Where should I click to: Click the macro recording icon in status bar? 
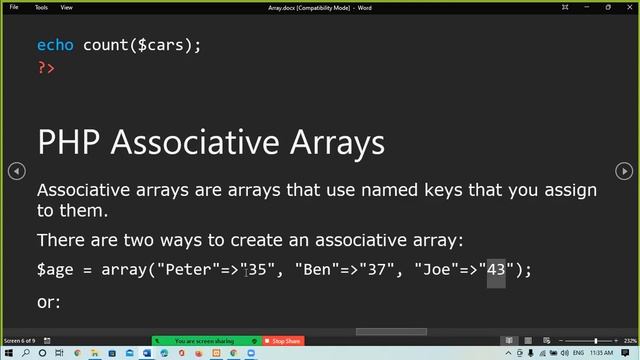point(47,341)
